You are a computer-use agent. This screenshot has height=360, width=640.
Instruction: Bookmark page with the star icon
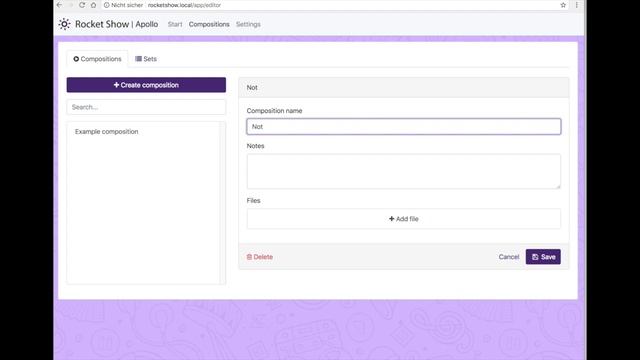tap(563, 5)
